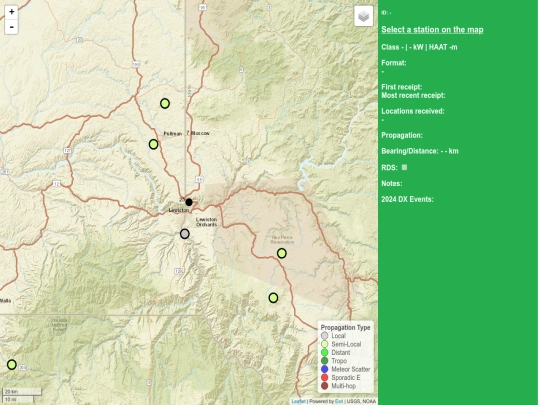540x405 pixels.
Task: Select the station marker north of Pullman
Action: pos(165,103)
